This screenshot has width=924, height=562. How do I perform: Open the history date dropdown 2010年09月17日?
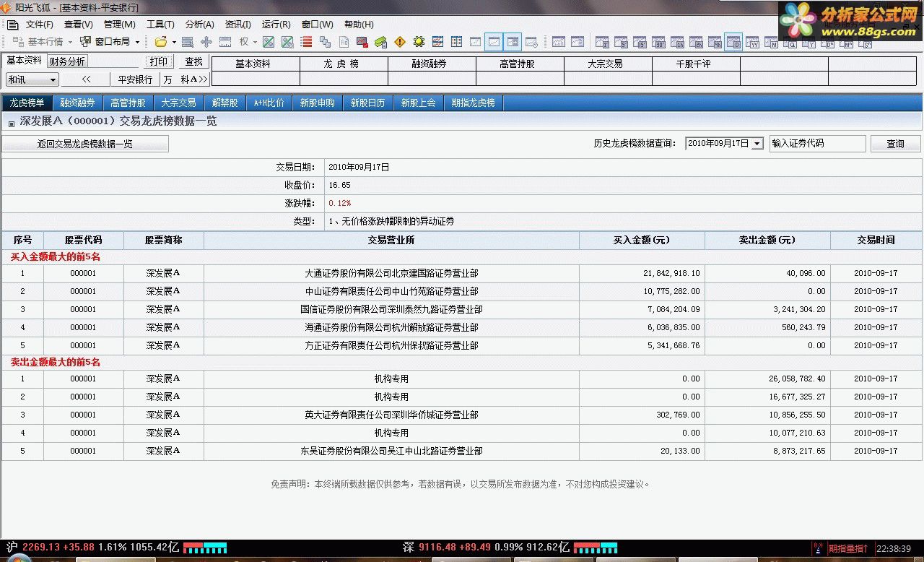point(724,144)
